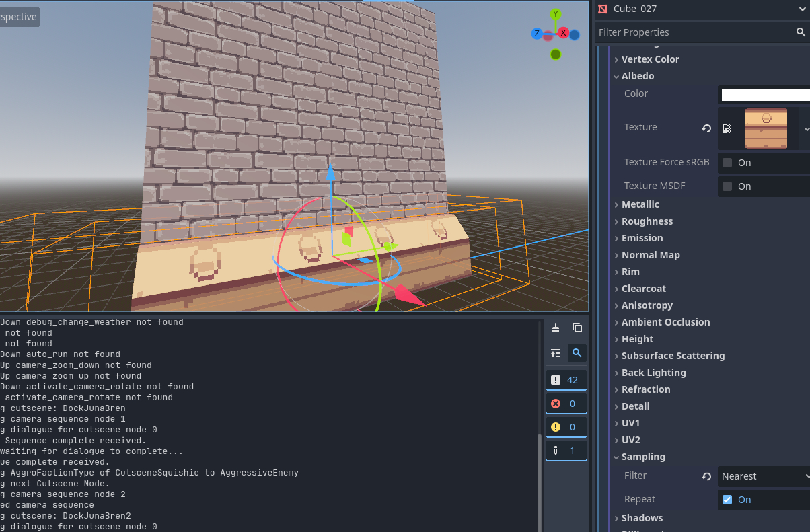Reset the Sampling Filter to default
Viewport: 810px width, 532px height.
click(706, 476)
